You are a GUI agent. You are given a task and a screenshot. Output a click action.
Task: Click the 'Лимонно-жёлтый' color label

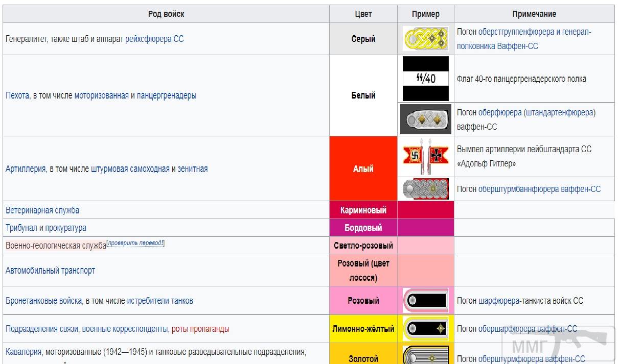(x=363, y=329)
